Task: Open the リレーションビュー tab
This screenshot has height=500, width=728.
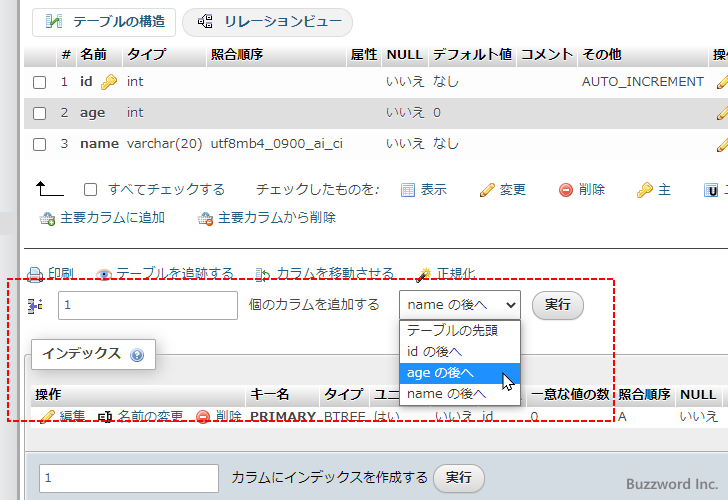Action: 267,21
